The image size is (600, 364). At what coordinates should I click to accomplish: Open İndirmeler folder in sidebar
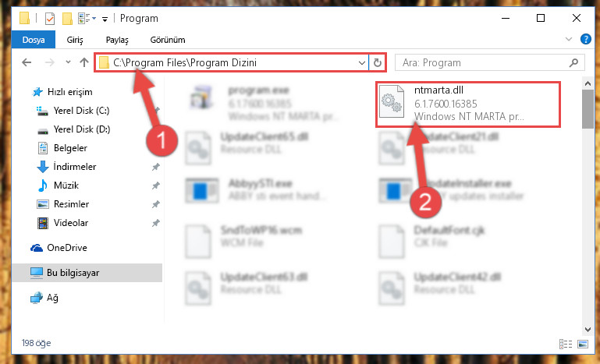tap(75, 167)
